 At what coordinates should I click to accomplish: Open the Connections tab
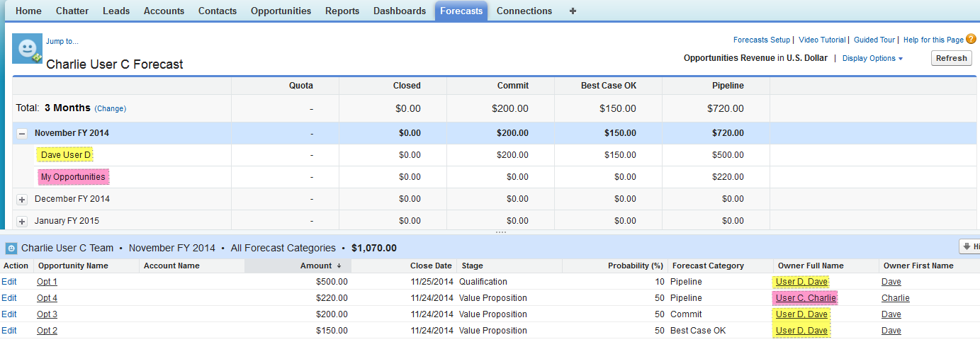pyautogui.click(x=524, y=11)
